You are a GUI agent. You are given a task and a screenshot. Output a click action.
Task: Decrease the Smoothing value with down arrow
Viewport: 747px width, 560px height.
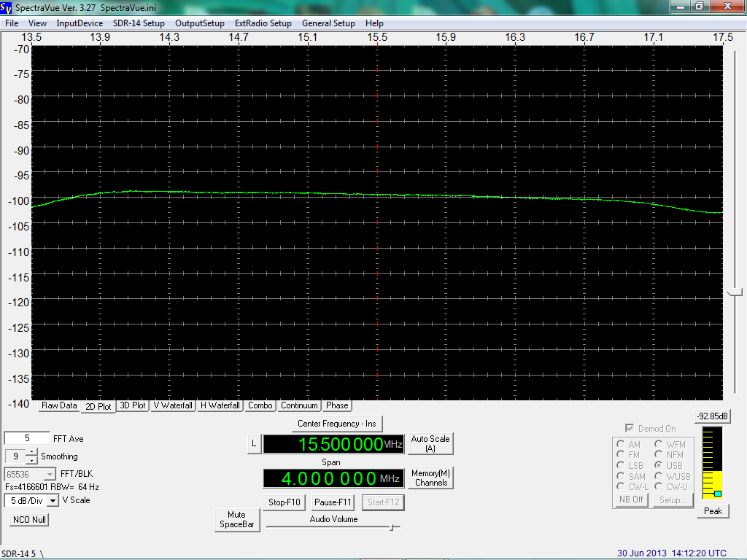31,460
